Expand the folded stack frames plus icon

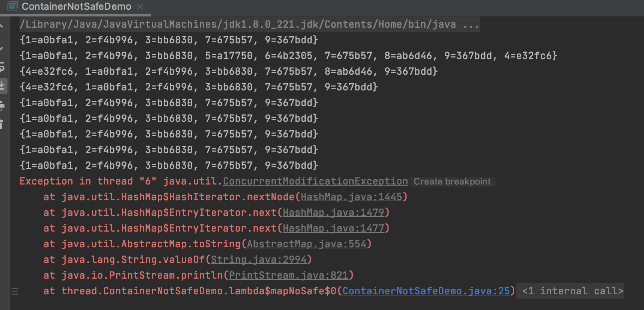click(15, 291)
